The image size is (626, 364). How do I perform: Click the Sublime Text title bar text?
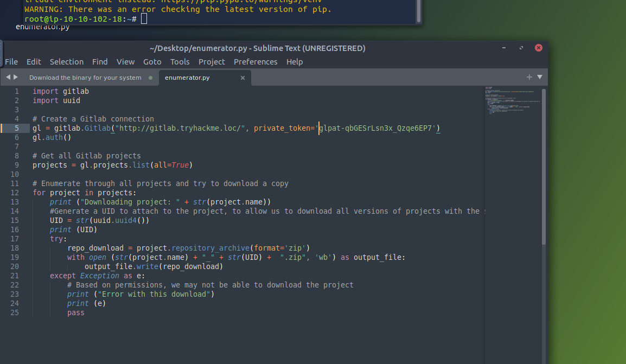(x=258, y=48)
